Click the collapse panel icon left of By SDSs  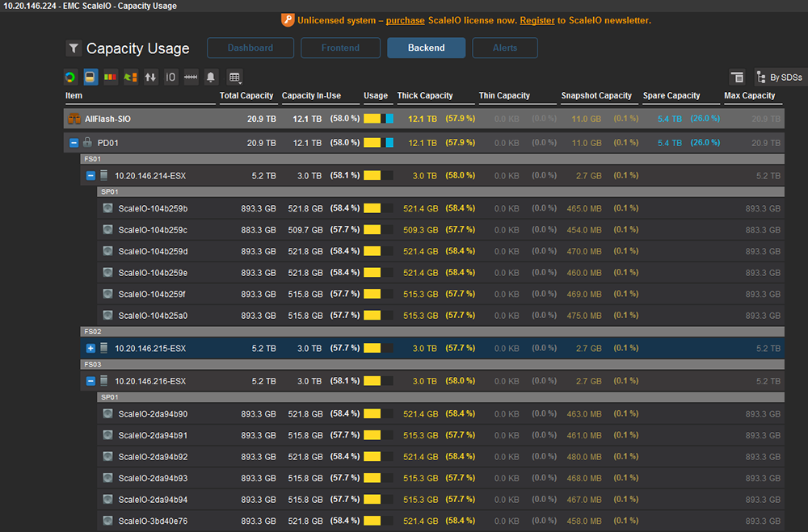point(738,77)
